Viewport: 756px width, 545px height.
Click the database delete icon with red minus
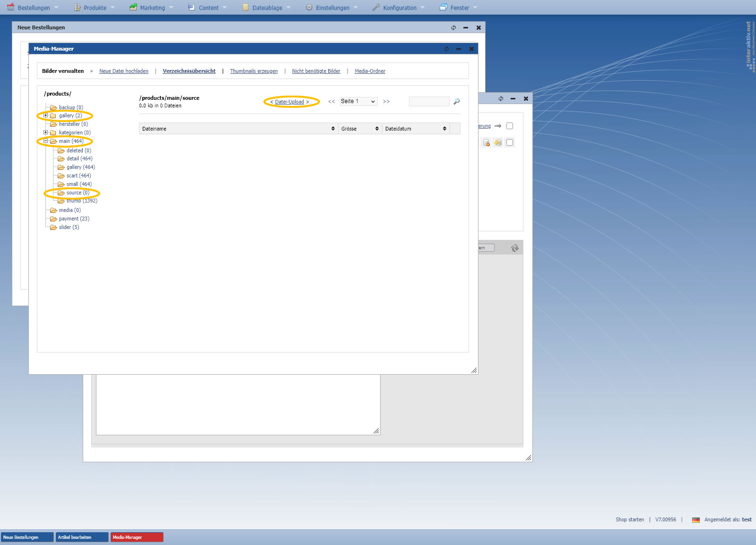click(486, 142)
